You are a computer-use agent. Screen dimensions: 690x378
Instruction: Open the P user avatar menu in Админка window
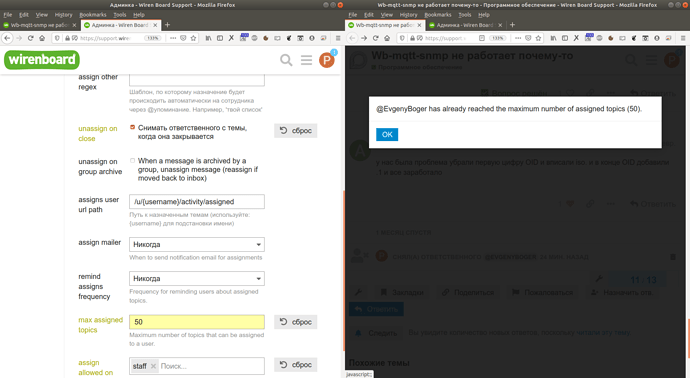coord(327,60)
